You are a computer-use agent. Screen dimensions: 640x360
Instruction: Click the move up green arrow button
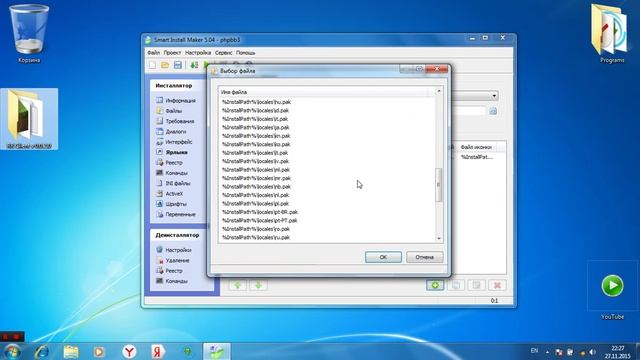(237, 285)
